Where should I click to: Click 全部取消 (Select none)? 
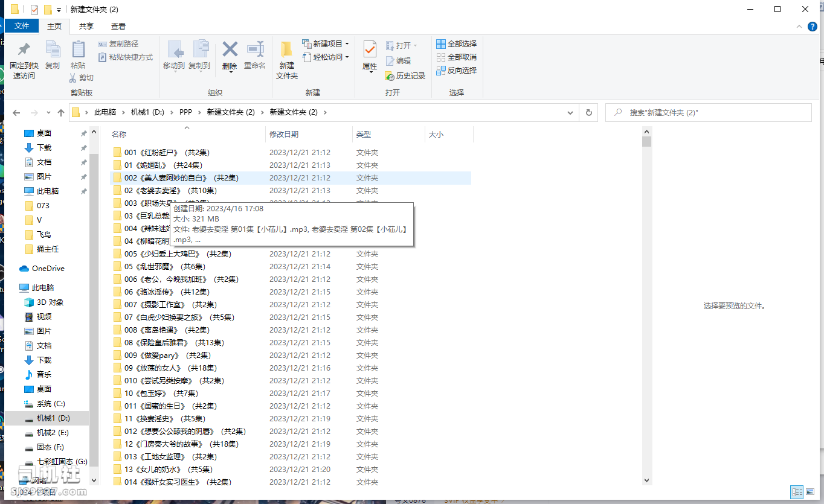(457, 57)
